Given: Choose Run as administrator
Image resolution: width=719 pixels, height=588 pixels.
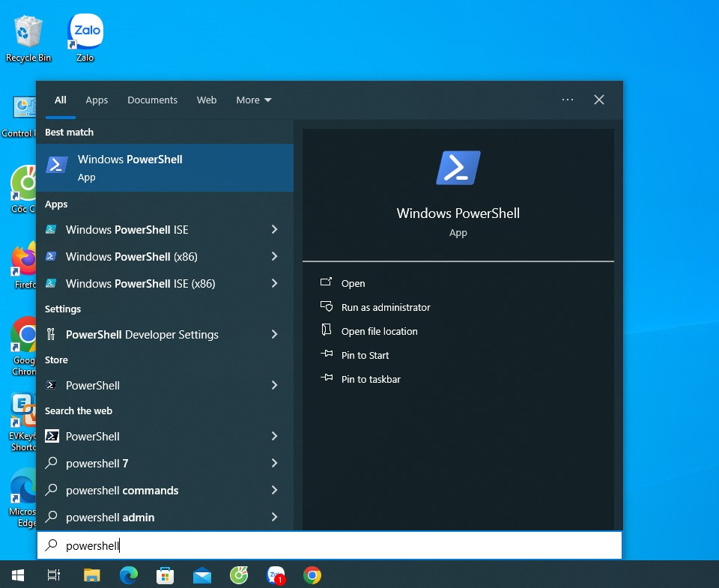Looking at the screenshot, I should (386, 307).
